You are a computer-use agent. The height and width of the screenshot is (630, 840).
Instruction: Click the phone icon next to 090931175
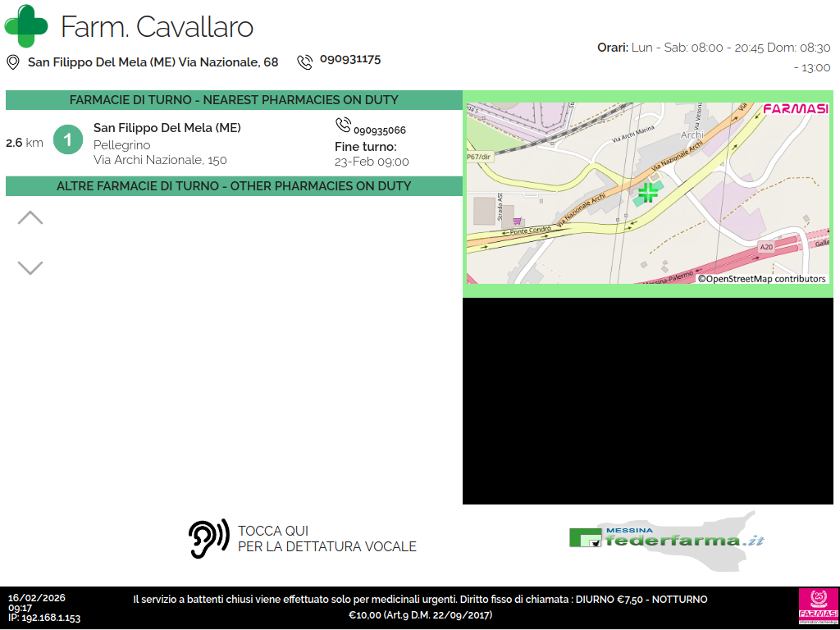[305, 62]
